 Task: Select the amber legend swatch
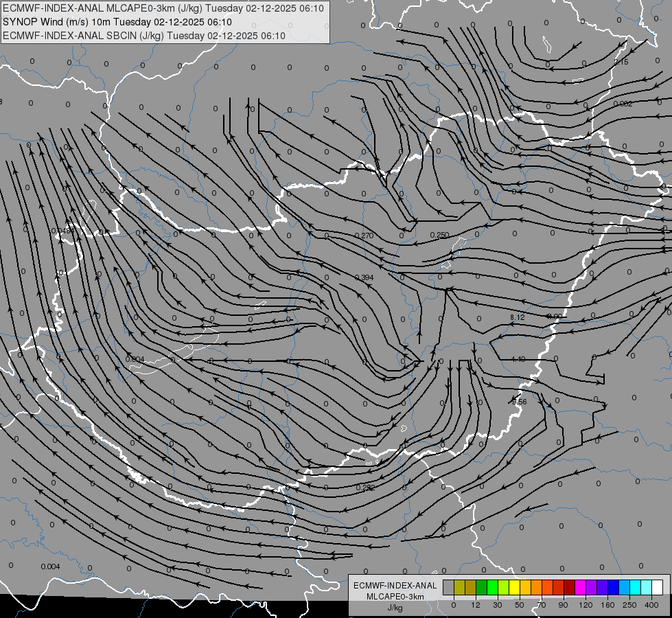pyautogui.click(x=525, y=588)
